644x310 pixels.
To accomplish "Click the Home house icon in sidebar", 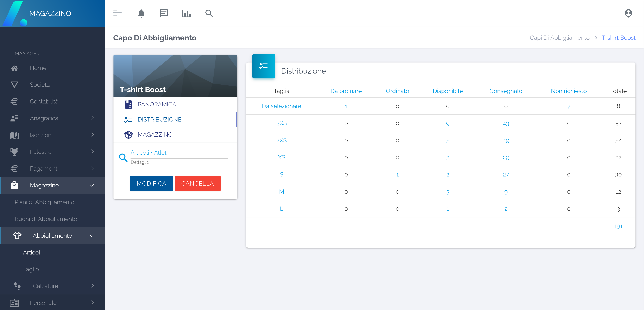I will tap(14, 68).
